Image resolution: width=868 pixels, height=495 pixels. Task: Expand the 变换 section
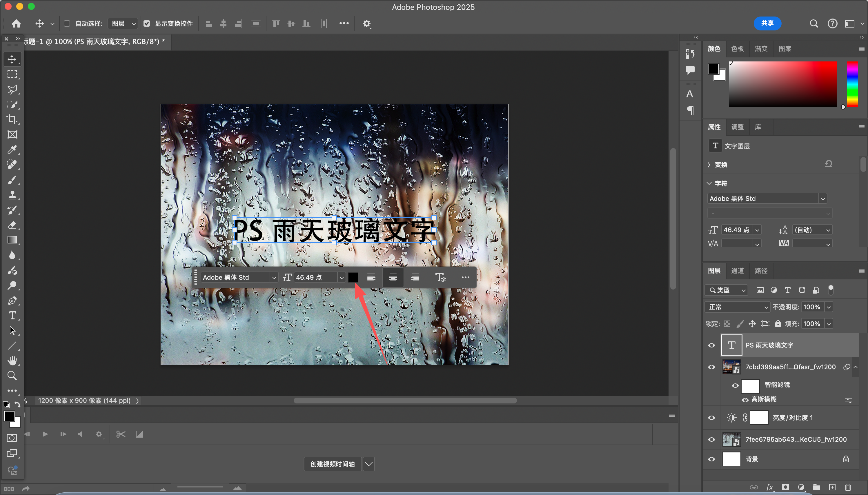tap(709, 165)
